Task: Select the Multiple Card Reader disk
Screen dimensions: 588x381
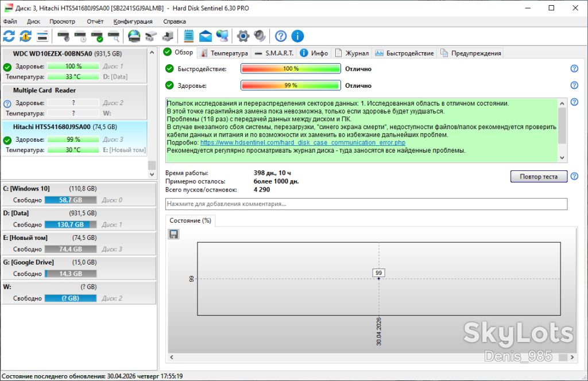Action: (x=75, y=102)
